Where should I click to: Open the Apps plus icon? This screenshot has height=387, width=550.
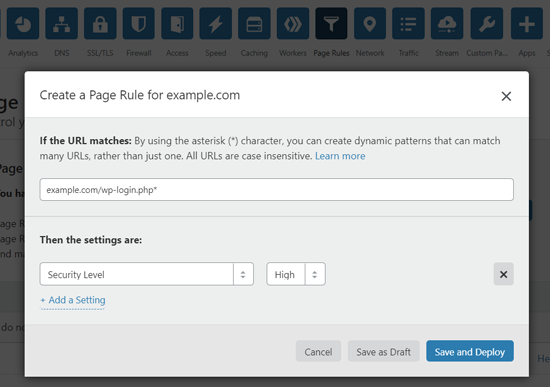527,24
